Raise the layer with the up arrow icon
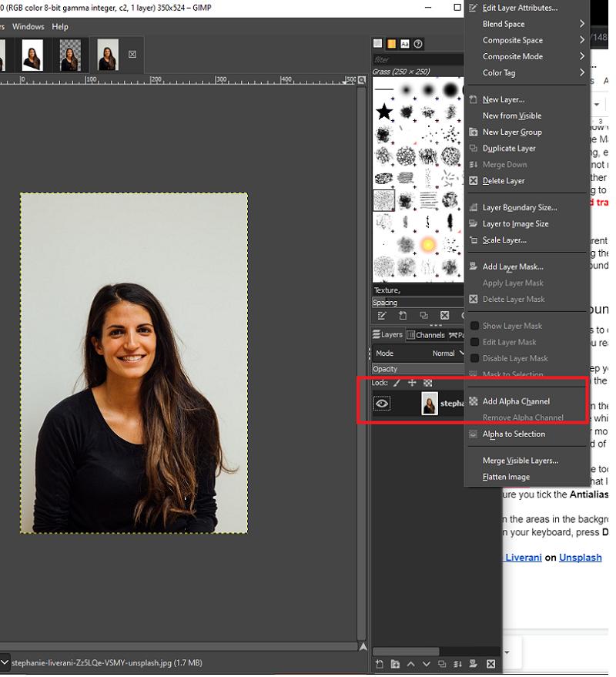Screen dimensions: 616x677 coord(410,664)
